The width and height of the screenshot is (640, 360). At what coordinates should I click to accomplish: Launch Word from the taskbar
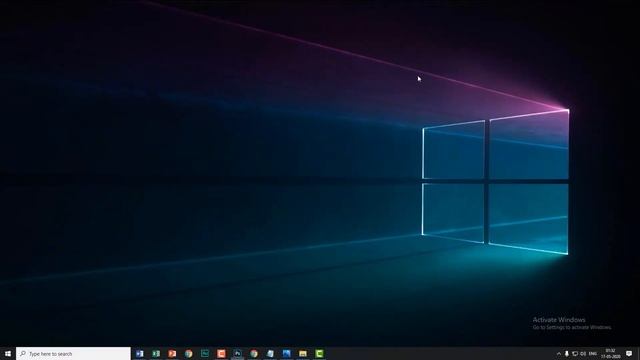click(x=140, y=353)
